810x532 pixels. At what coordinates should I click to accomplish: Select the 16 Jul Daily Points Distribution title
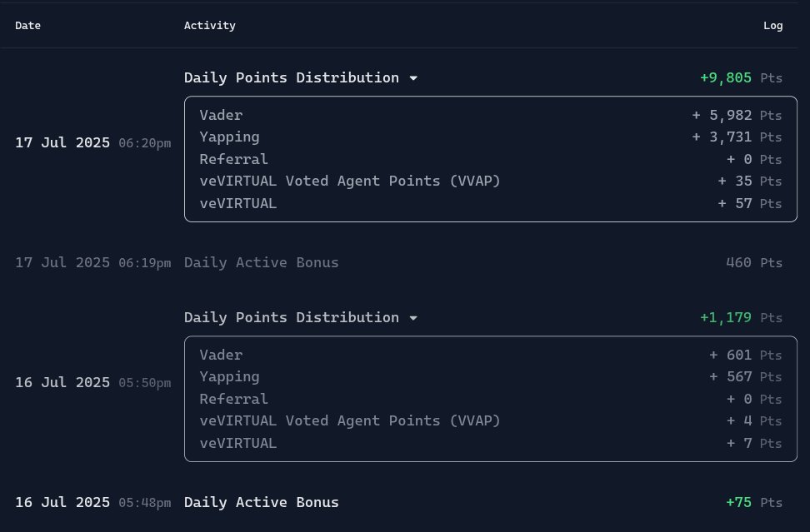coord(292,317)
